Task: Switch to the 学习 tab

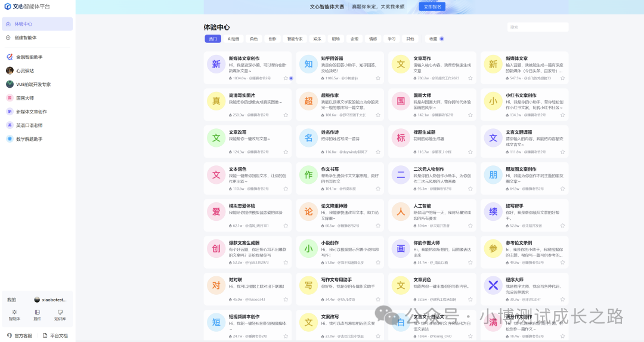Action: (x=392, y=39)
